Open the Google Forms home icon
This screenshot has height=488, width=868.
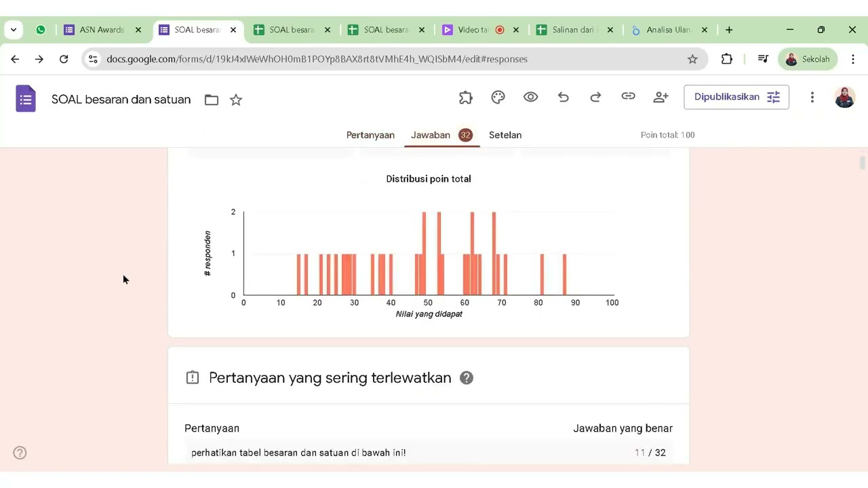pos(26,99)
